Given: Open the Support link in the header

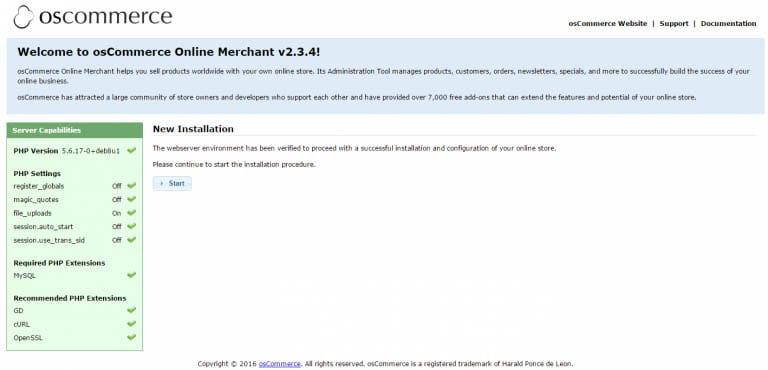Looking at the screenshot, I should (673, 24).
